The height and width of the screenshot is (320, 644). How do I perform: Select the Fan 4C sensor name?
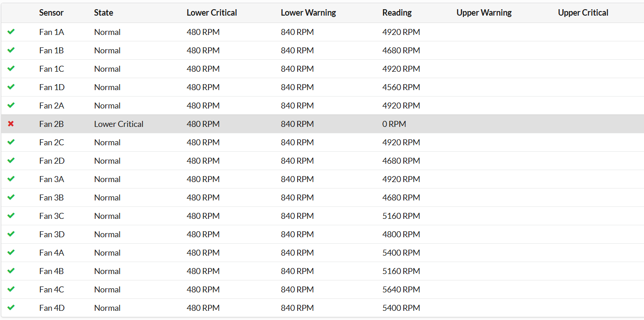tap(51, 290)
